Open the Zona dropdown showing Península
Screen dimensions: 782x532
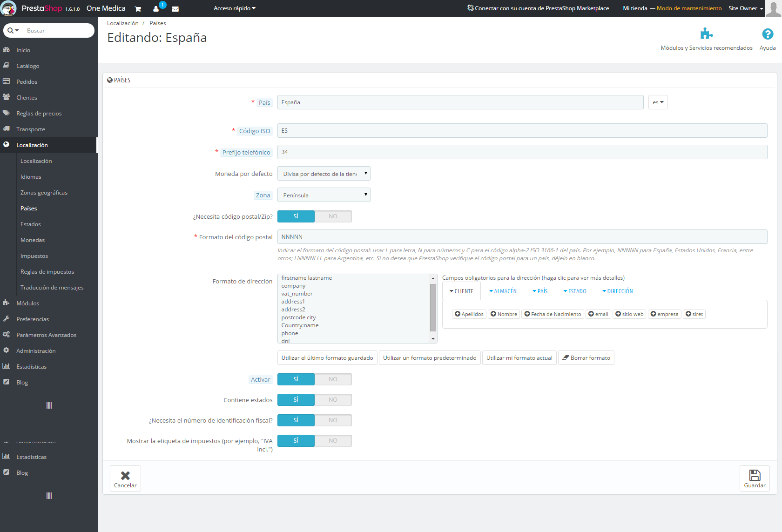324,195
